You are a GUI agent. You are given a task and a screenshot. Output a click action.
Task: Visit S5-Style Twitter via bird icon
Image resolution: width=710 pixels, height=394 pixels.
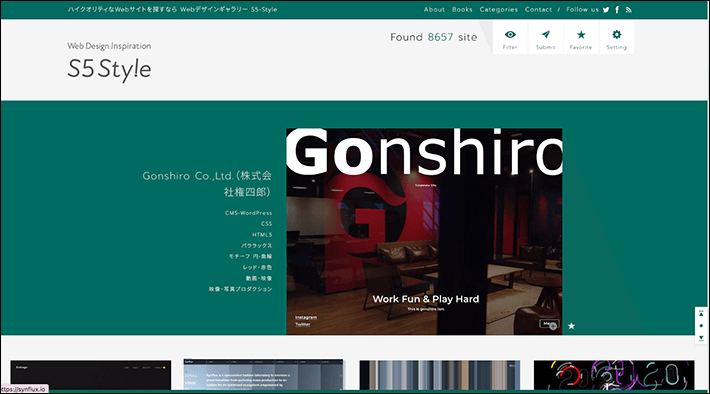pyautogui.click(x=606, y=10)
